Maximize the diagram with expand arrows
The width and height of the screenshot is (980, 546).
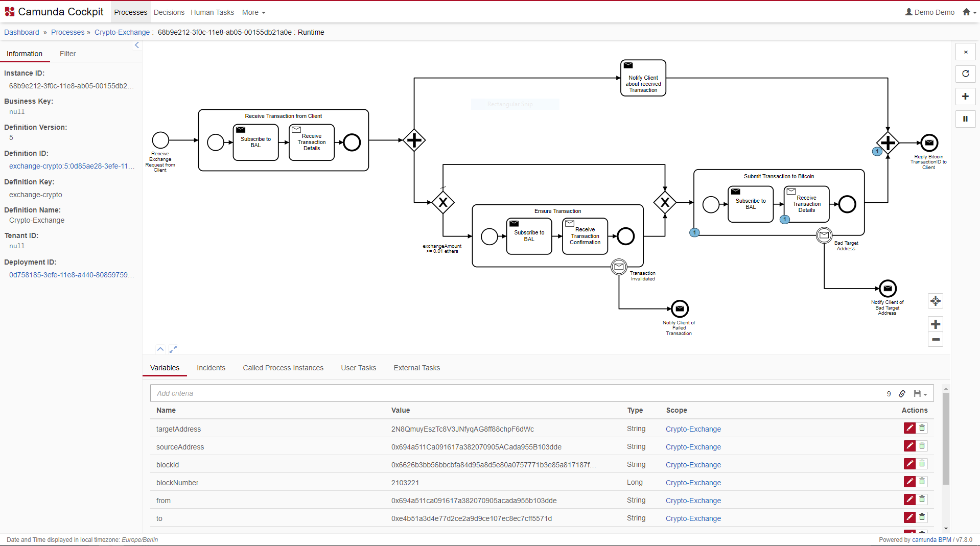173,349
